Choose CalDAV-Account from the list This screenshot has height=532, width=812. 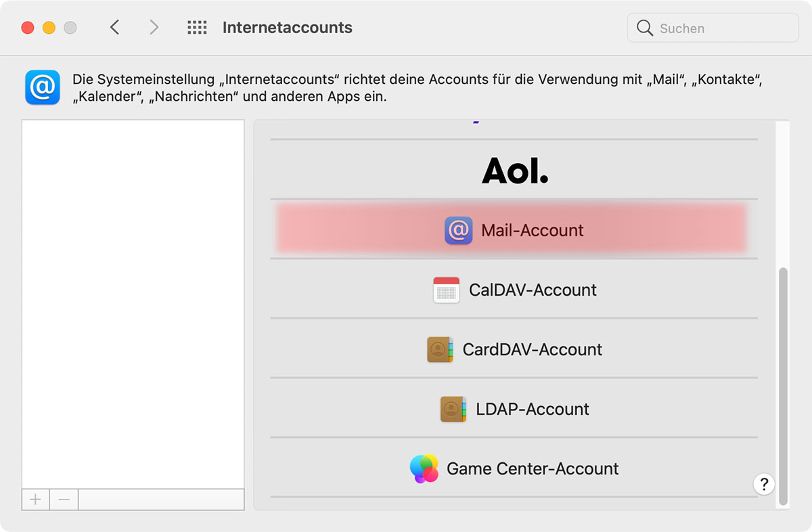click(x=514, y=290)
